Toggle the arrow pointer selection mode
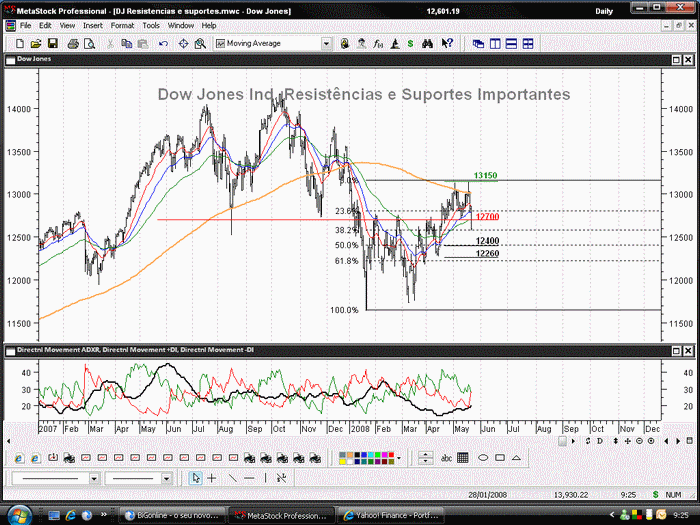Viewport: 700px width, 525px height. (x=196, y=478)
